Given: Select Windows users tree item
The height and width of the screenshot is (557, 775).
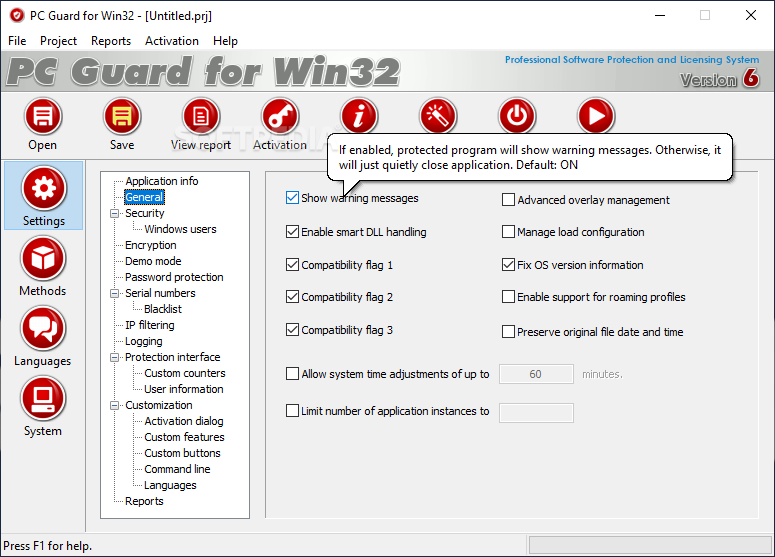Looking at the screenshot, I should [180, 229].
